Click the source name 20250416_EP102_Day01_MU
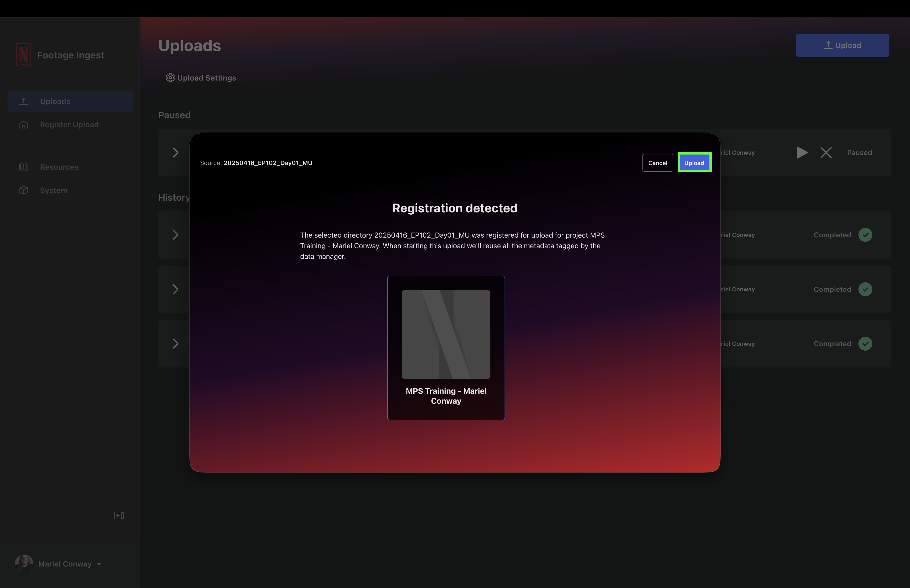910x588 pixels. [x=268, y=163]
